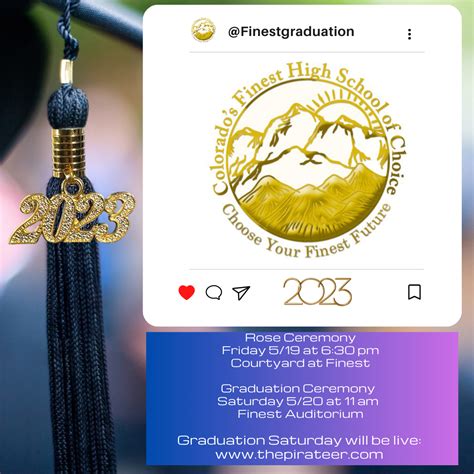Click the red heart like icon

[x=187, y=292]
